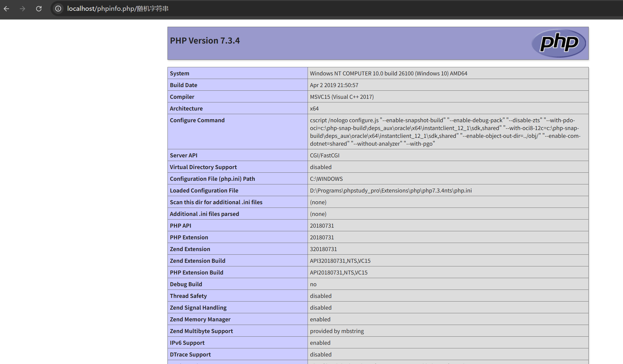Reload the page with the refresh icon
Screen dimensions: 623x364
pyautogui.click(x=39, y=9)
